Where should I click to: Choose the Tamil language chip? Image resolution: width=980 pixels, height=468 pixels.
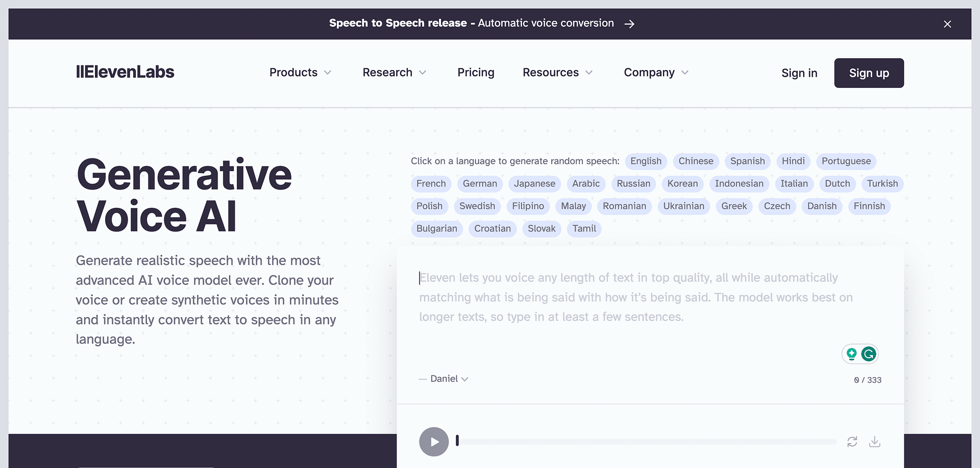tap(584, 228)
